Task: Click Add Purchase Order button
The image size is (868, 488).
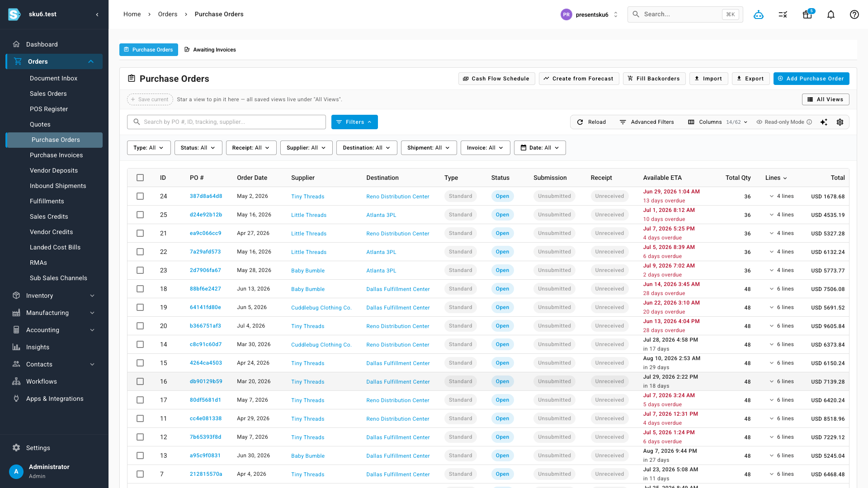Action: (x=811, y=79)
